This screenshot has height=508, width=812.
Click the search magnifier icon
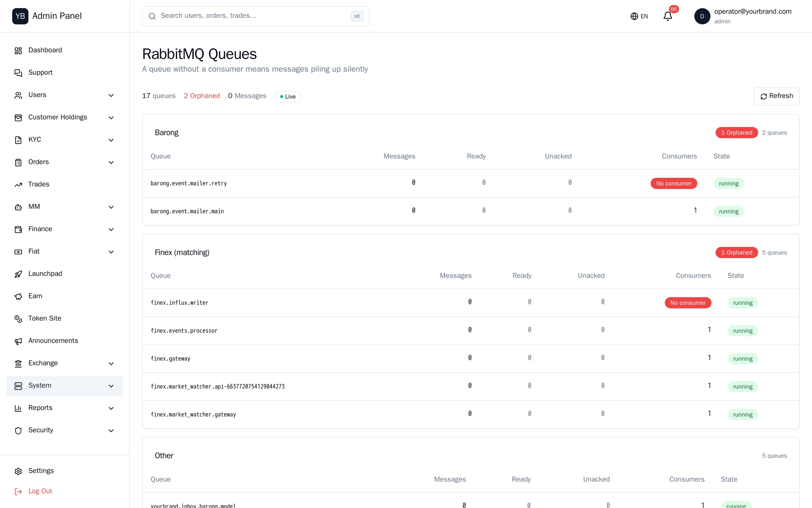coord(152,16)
